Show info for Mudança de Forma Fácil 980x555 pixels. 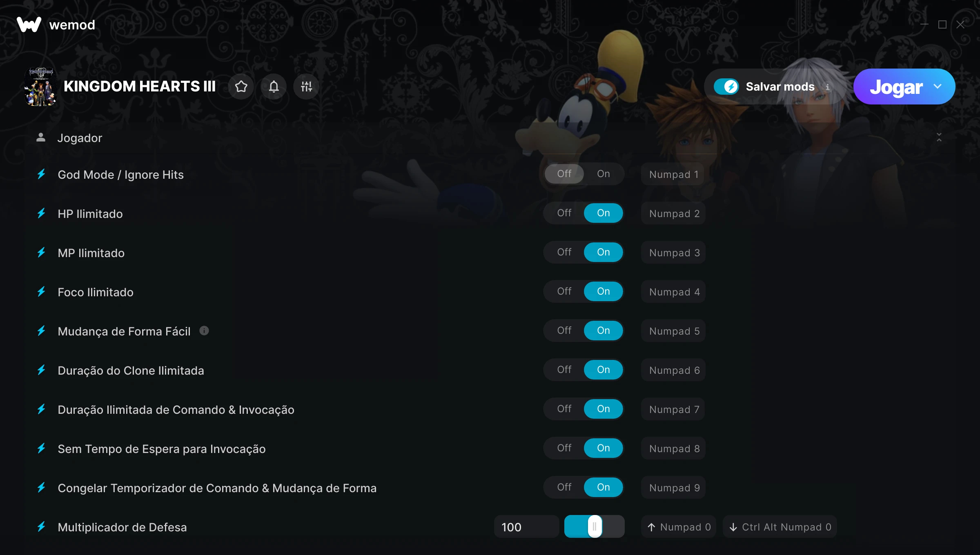tap(204, 331)
